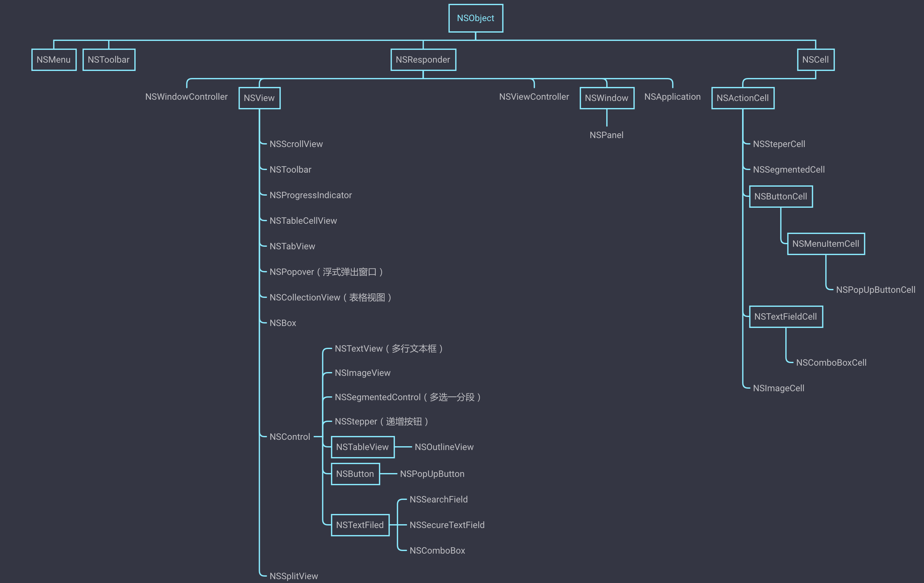Click the NSMenu node box
Viewport: 924px width, 583px height.
coord(54,59)
